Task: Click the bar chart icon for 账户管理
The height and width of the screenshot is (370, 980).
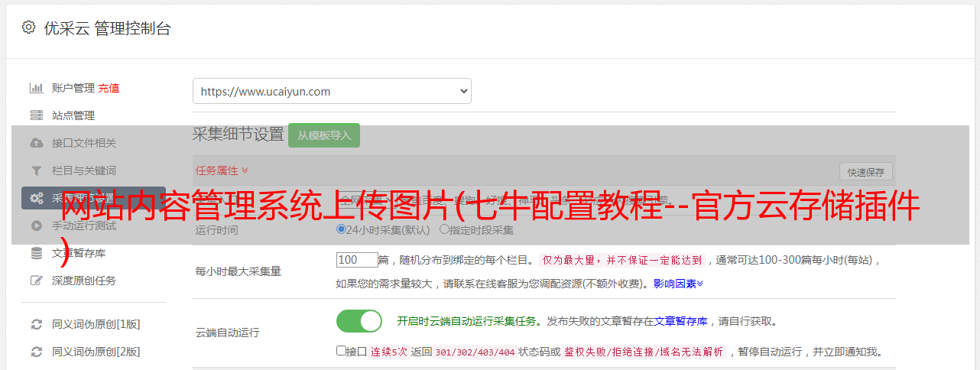Action: click(x=36, y=88)
